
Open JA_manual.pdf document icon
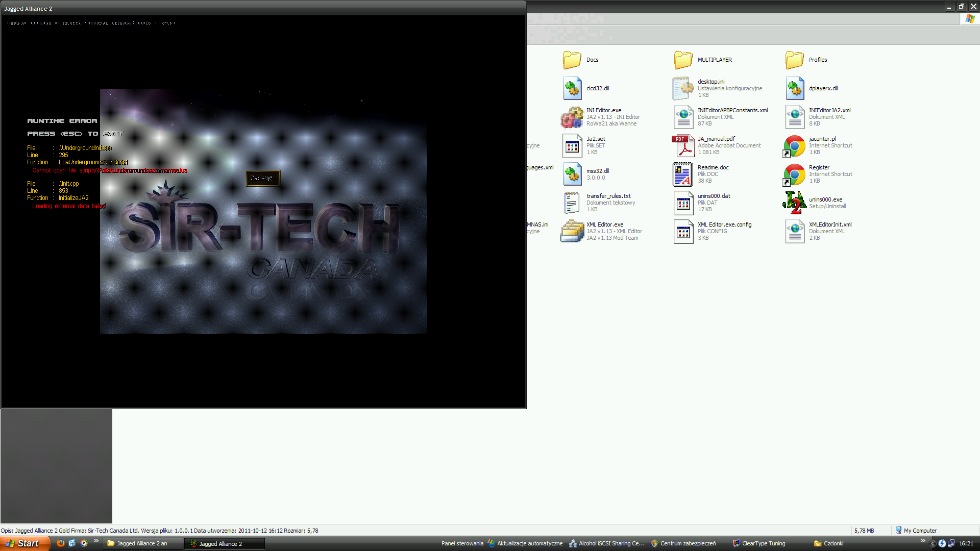pos(683,145)
